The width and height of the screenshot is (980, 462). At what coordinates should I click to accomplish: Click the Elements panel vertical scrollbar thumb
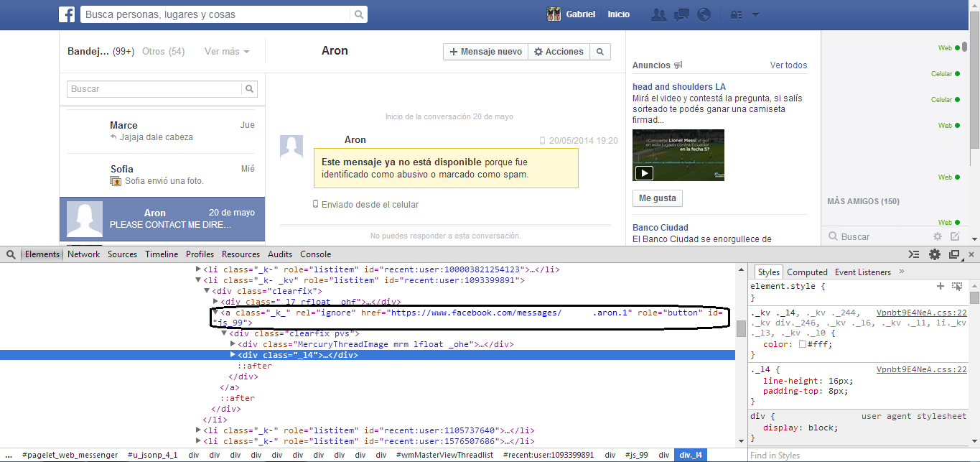click(x=740, y=328)
